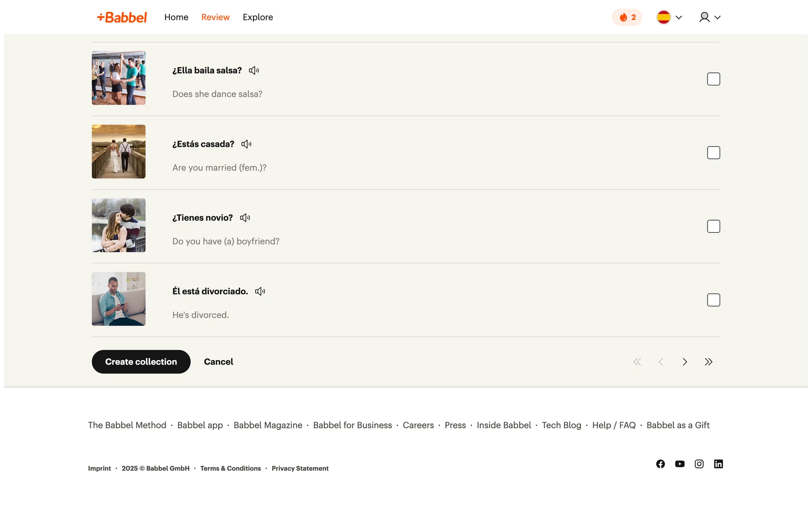Select the ¿Tienes novio? checkbox

(x=713, y=226)
